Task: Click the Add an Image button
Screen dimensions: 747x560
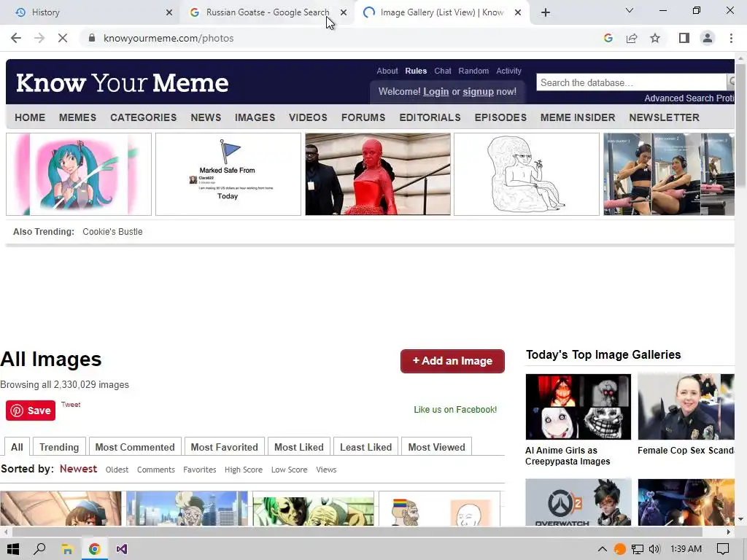Action: tap(452, 361)
